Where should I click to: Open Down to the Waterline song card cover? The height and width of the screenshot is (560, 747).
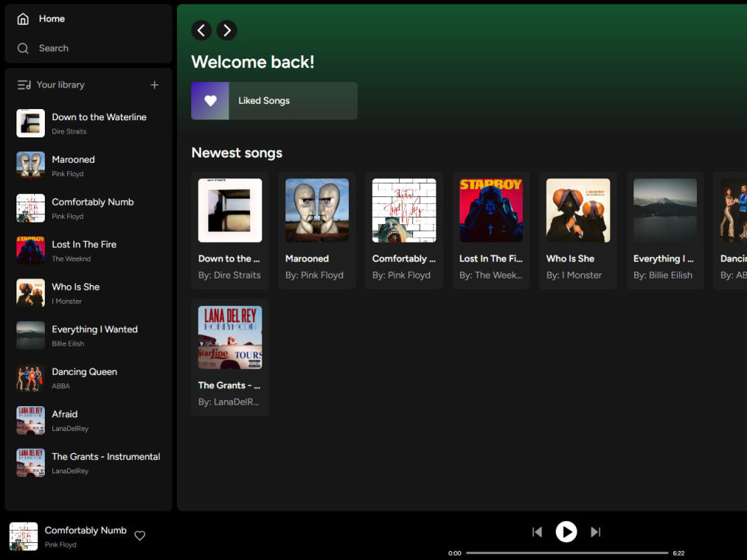(230, 211)
